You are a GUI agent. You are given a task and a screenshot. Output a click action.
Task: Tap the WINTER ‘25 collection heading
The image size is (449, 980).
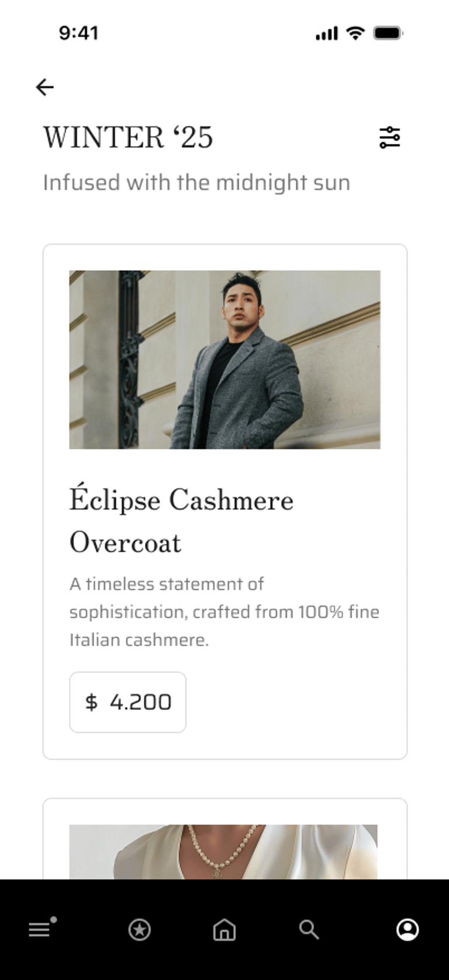click(128, 137)
